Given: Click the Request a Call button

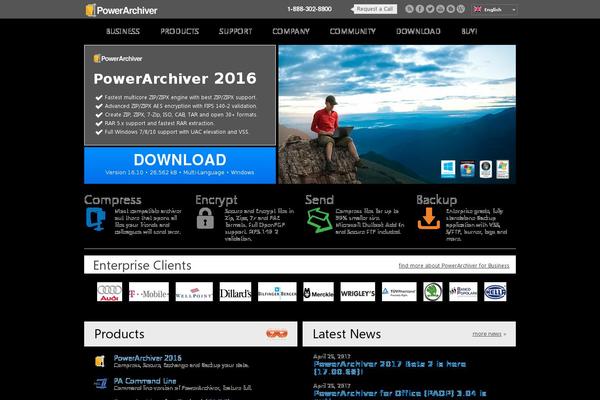Looking at the screenshot, I should pyautogui.click(x=374, y=9).
